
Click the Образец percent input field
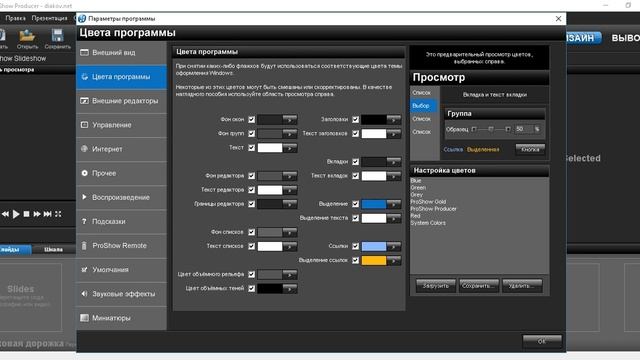click(524, 129)
